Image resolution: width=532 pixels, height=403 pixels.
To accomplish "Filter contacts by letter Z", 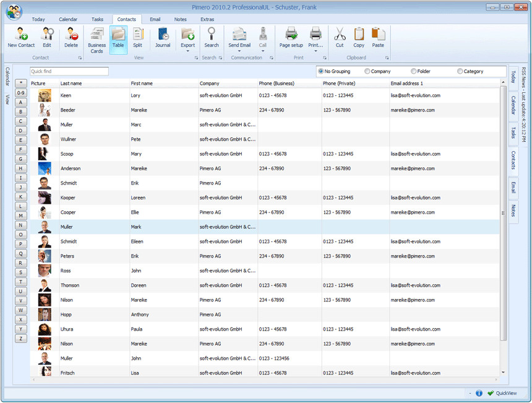I will 20,339.
